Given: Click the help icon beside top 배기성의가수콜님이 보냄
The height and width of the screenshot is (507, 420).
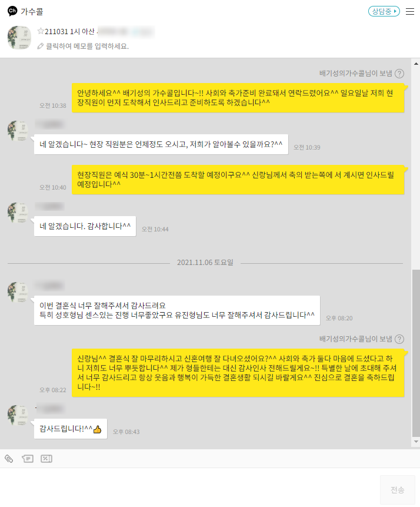Looking at the screenshot, I should coord(399,74).
